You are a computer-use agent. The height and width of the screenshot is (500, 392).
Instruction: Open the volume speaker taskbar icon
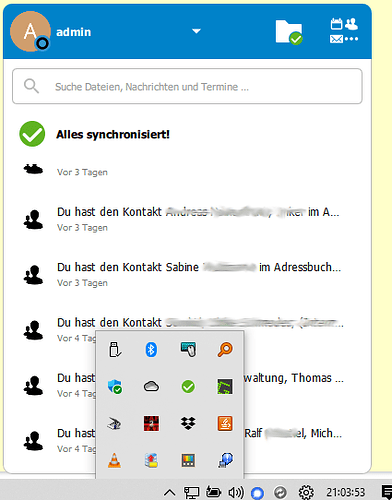236,492
